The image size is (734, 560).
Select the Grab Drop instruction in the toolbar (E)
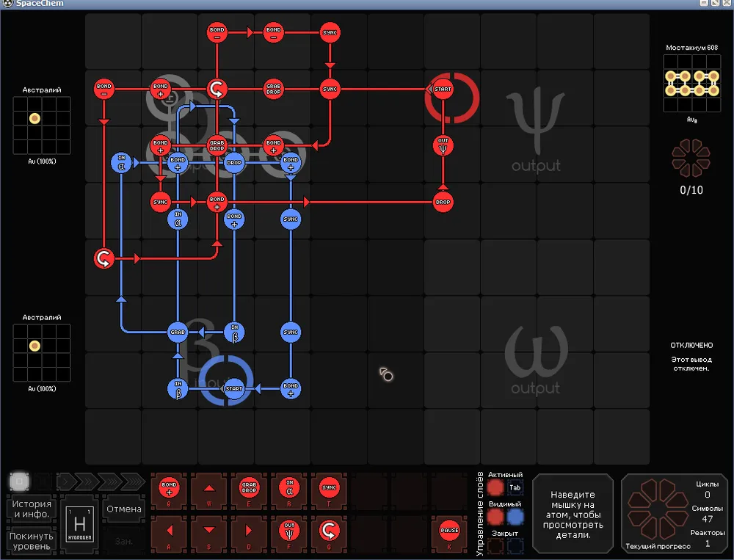(x=249, y=490)
